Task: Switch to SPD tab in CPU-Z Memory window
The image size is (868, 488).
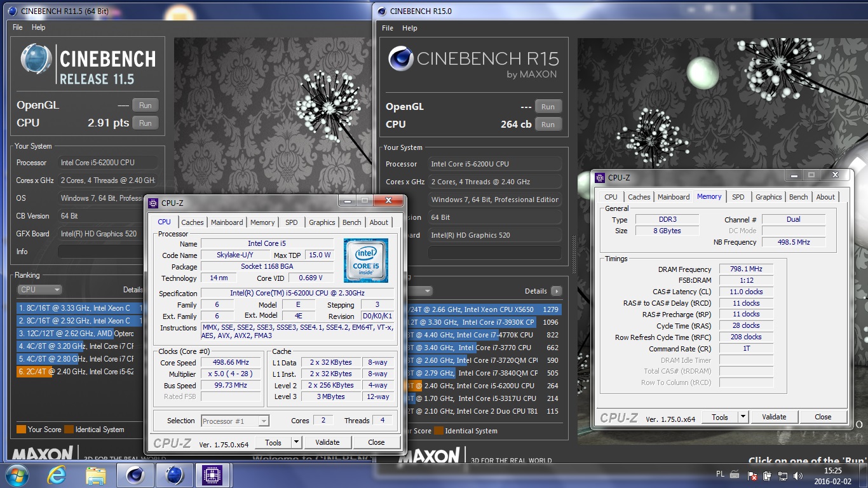Action: pos(738,197)
